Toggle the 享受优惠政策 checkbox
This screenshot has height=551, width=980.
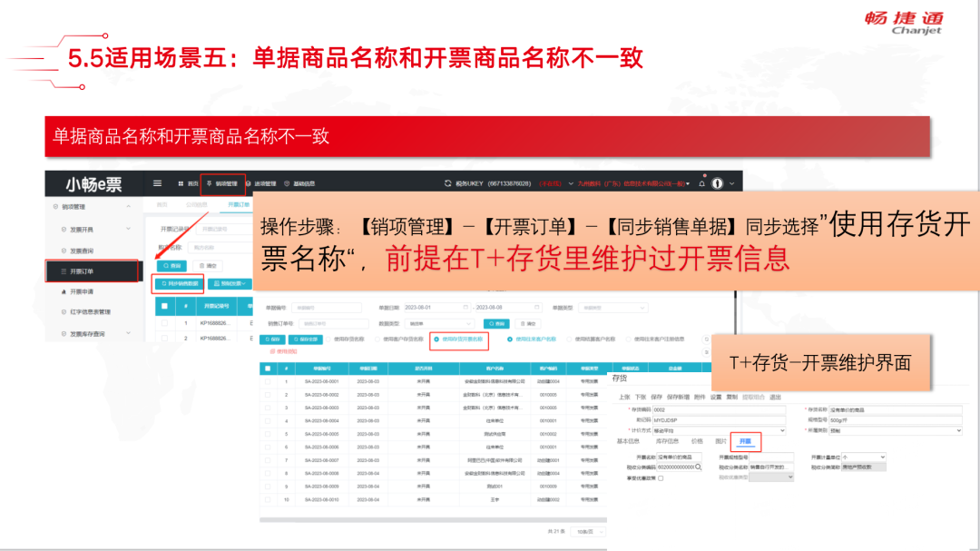[661, 478]
